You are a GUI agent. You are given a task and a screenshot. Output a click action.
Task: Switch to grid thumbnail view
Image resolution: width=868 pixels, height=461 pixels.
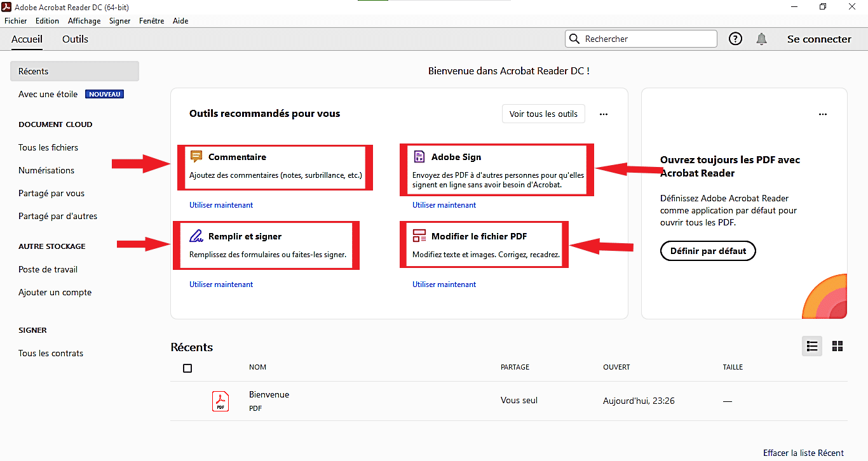coord(837,346)
